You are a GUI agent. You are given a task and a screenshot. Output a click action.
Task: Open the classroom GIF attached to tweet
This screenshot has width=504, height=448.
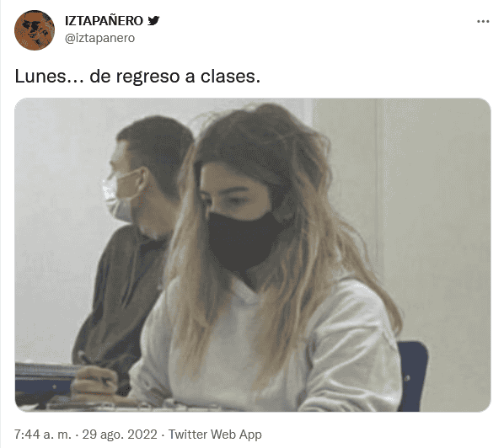[x=253, y=255]
